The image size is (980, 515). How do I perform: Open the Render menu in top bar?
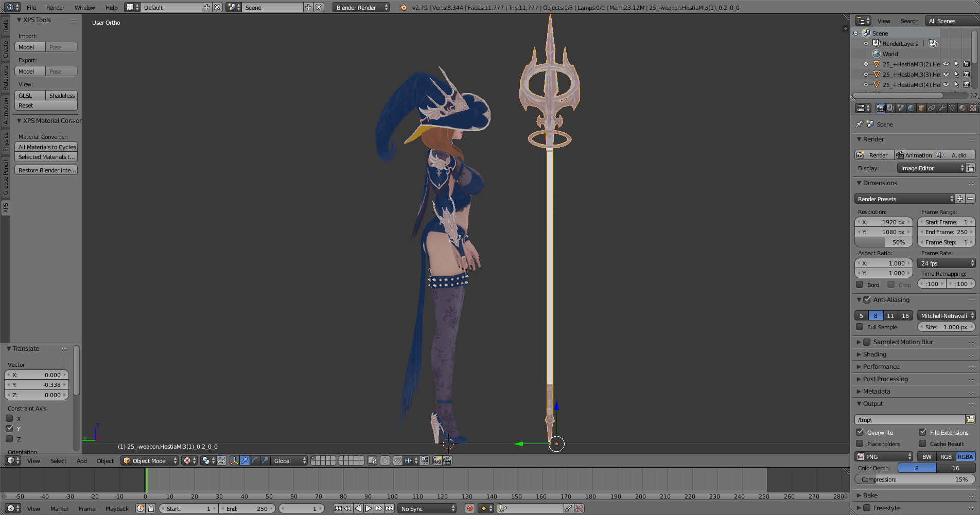55,7
